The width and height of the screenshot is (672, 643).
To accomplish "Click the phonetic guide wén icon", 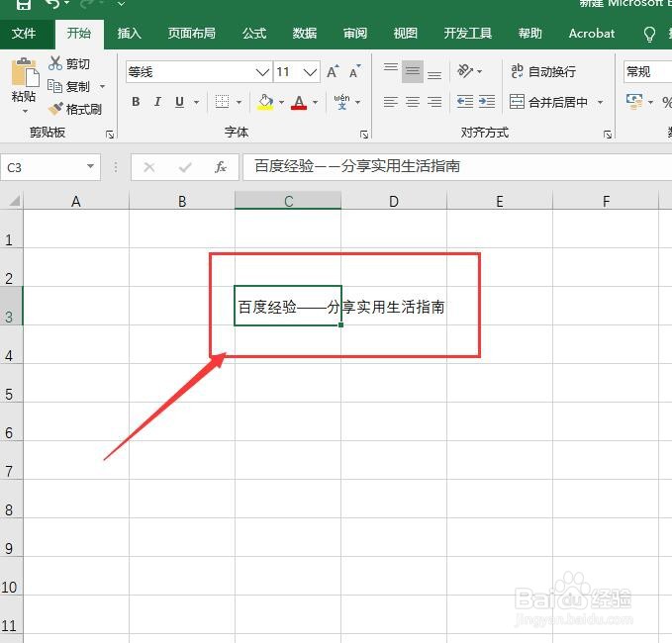I will pyautogui.click(x=341, y=102).
